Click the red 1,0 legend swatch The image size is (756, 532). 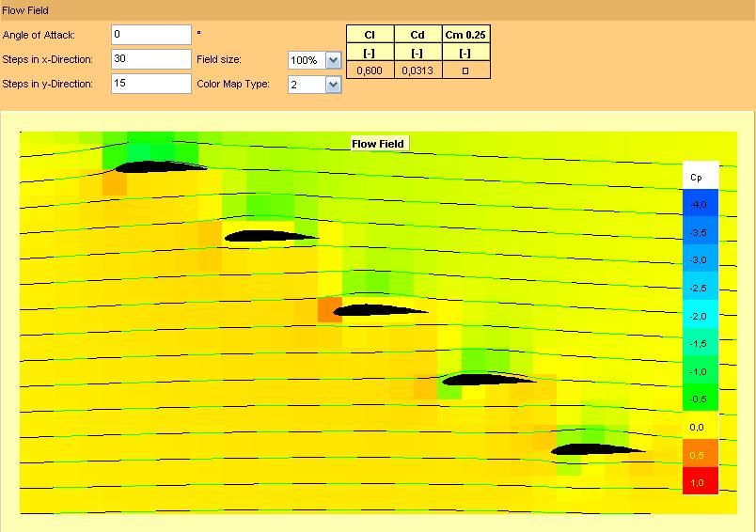701,481
